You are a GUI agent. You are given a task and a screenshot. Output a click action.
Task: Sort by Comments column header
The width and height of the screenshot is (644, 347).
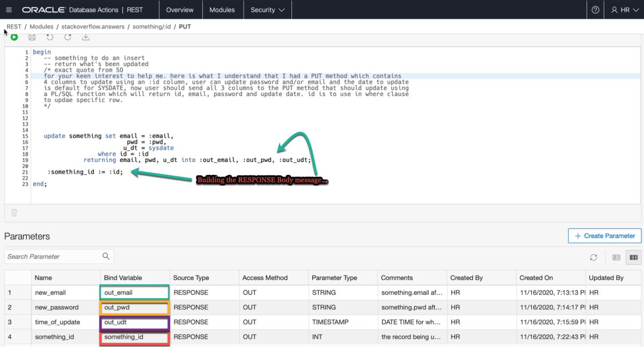(412, 278)
